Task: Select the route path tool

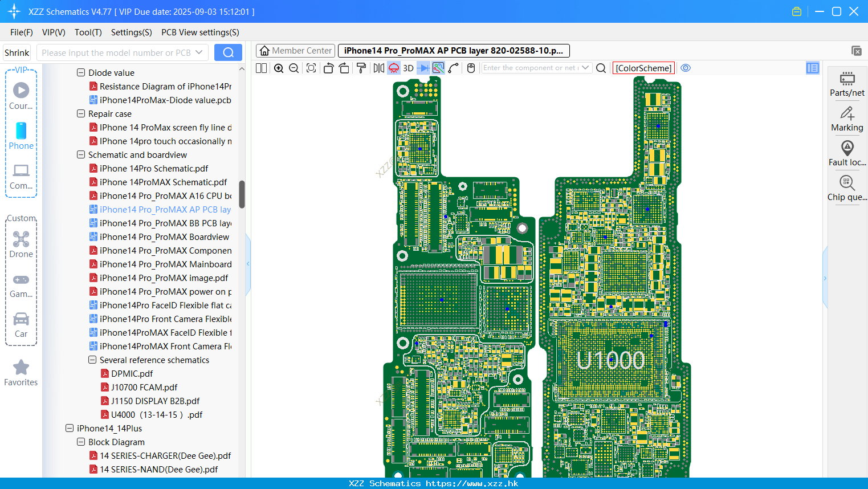Action: coord(454,68)
